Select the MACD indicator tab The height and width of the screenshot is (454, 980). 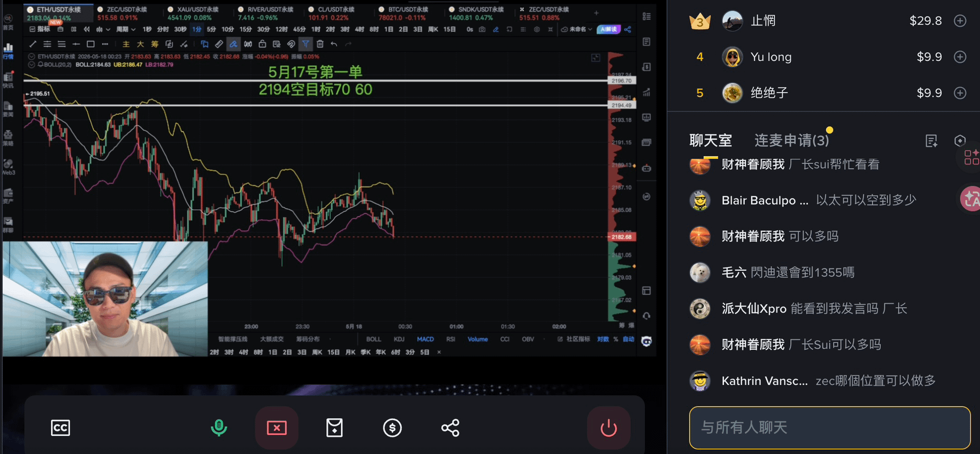click(425, 339)
